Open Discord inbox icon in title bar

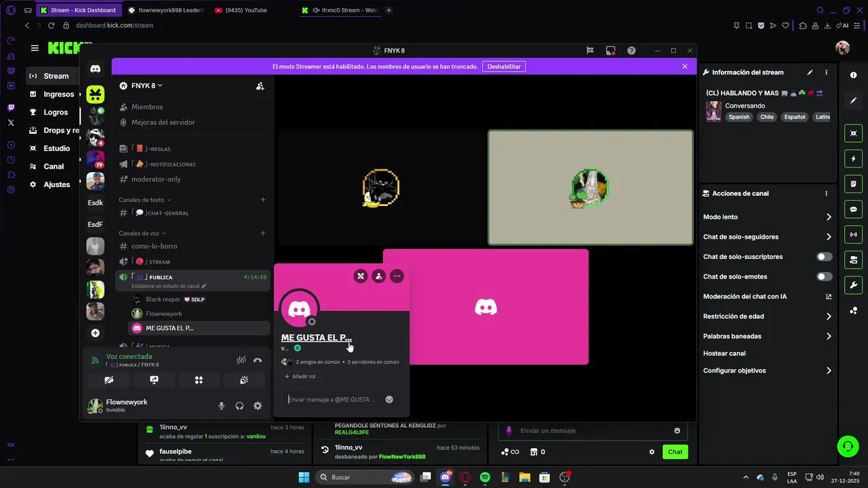[x=610, y=51]
